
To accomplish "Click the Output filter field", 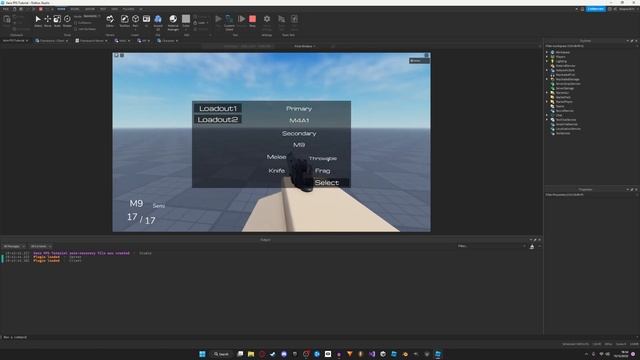I will [x=492, y=246].
